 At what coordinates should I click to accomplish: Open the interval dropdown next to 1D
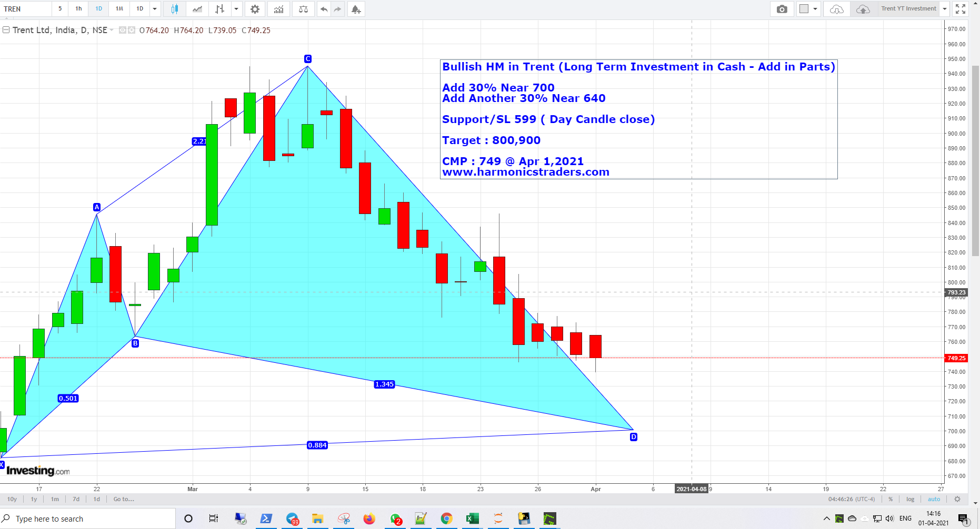[x=154, y=9]
